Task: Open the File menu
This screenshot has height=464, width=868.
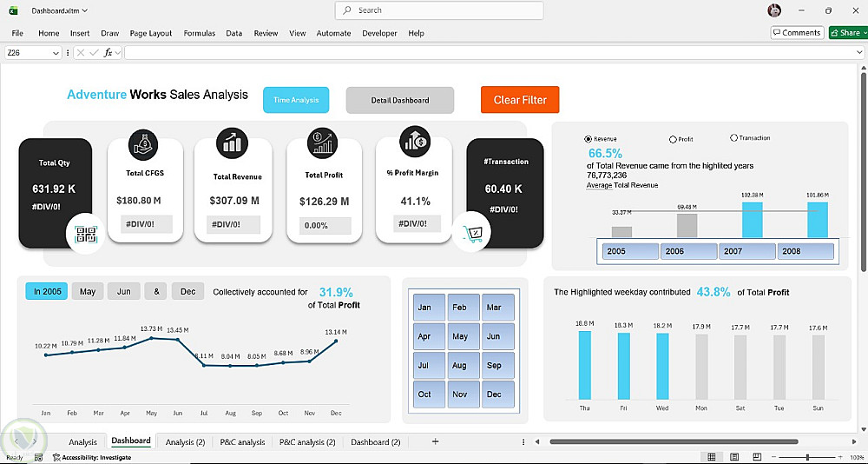Action: [x=17, y=33]
